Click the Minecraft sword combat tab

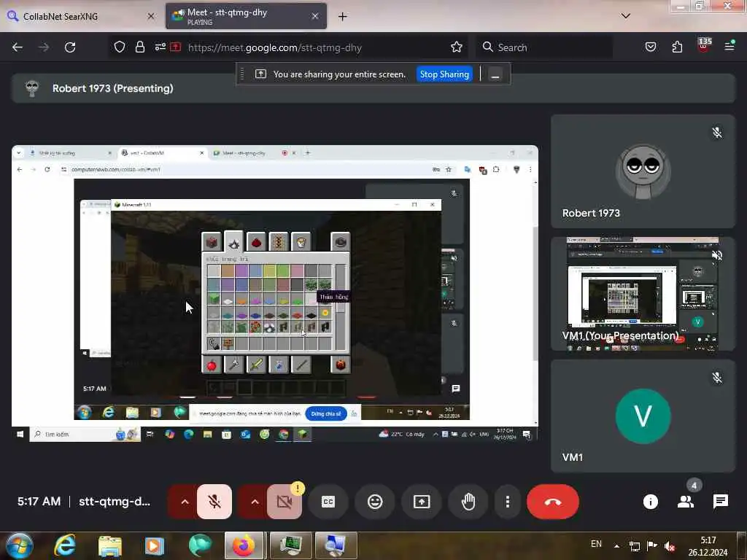coord(256,365)
